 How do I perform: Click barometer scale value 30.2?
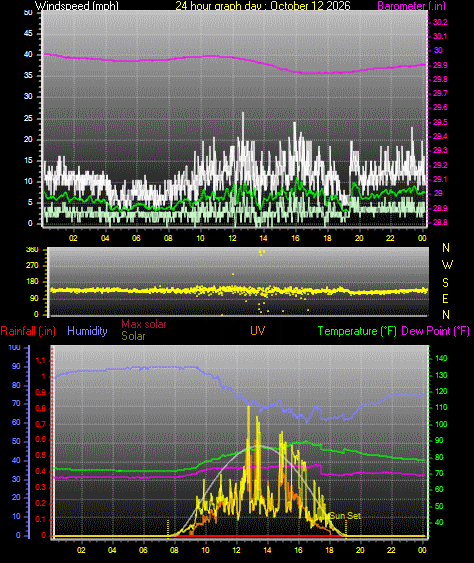point(440,22)
